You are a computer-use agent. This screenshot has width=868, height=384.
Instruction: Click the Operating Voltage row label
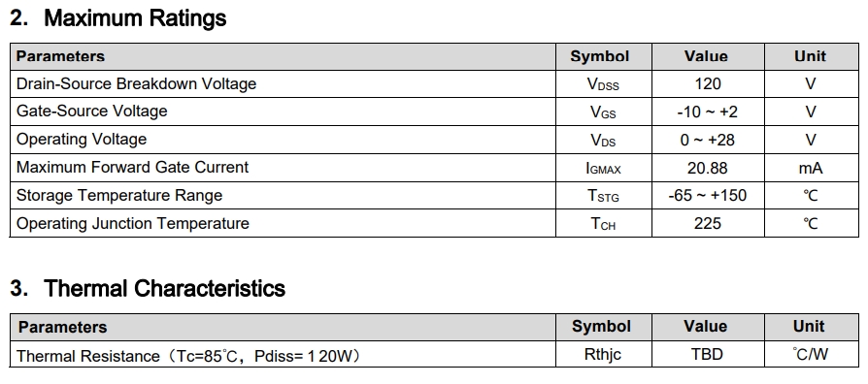click(x=82, y=140)
